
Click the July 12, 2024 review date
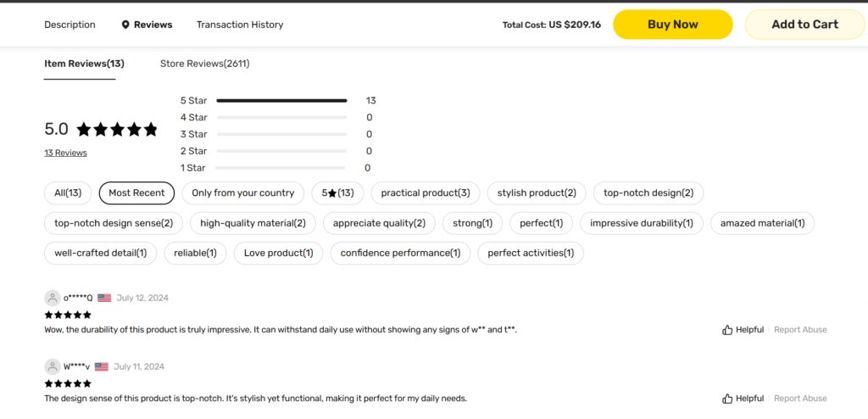pyautogui.click(x=142, y=299)
